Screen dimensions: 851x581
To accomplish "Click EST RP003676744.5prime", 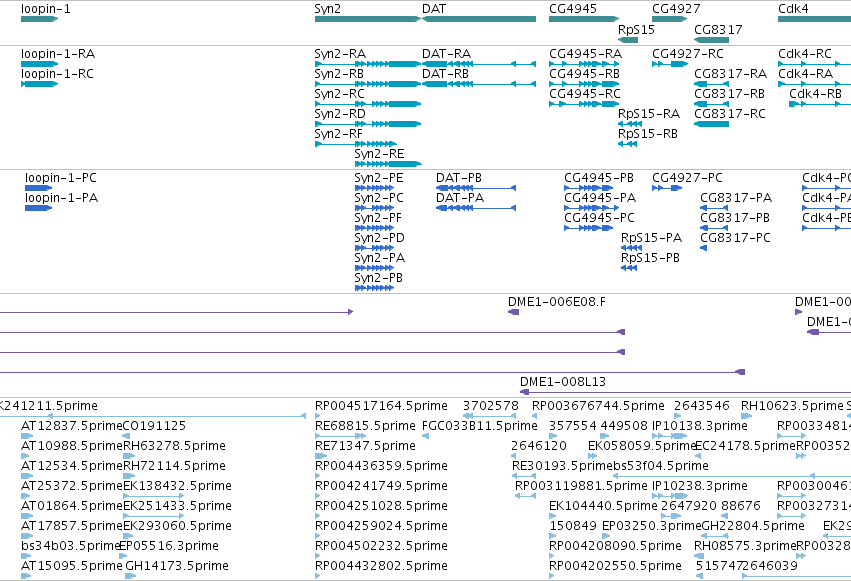I will click(535, 416).
